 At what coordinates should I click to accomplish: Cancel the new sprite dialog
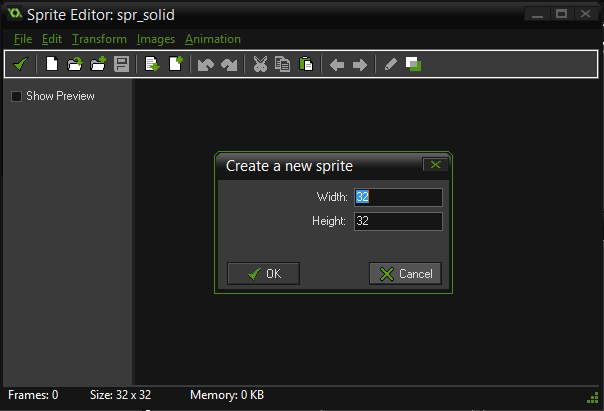[405, 273]
